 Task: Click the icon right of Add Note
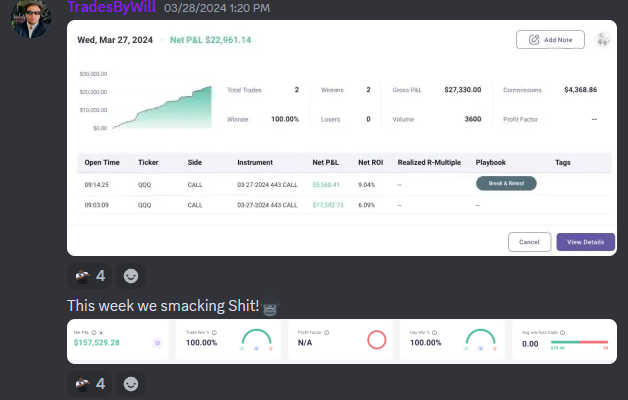click(x=602, y=39)
